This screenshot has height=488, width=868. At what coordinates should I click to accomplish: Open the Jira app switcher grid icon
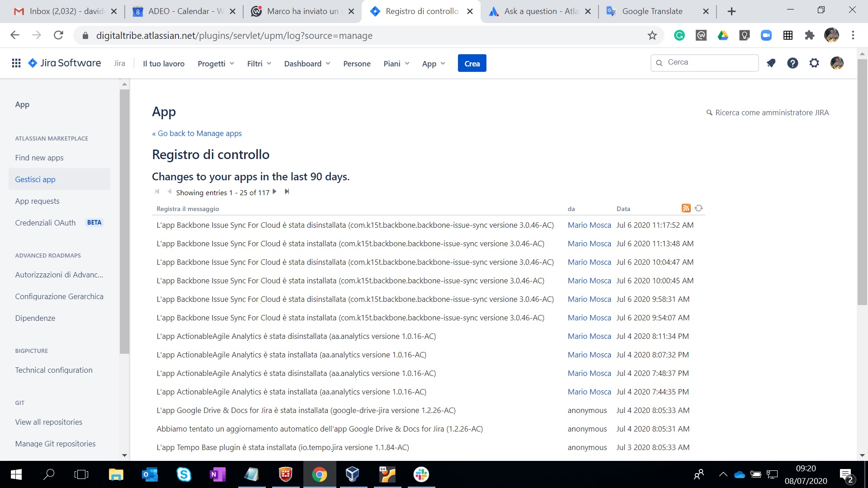(x=16, y=63)
